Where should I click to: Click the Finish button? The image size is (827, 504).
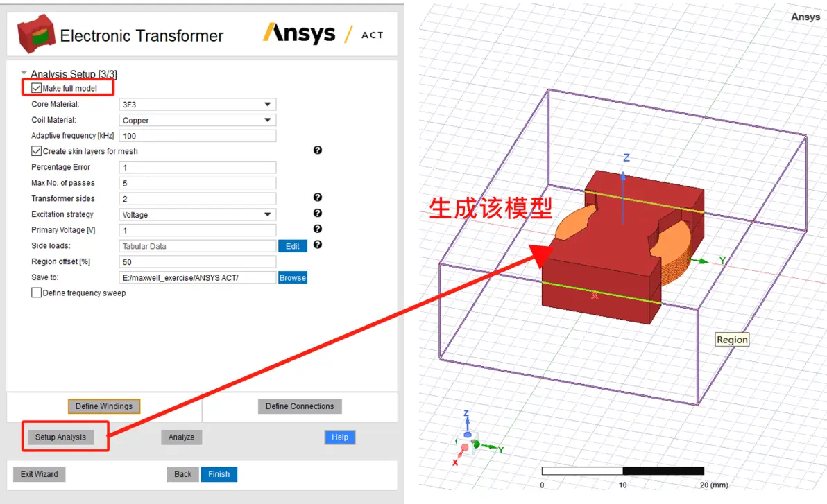[219, 474]
